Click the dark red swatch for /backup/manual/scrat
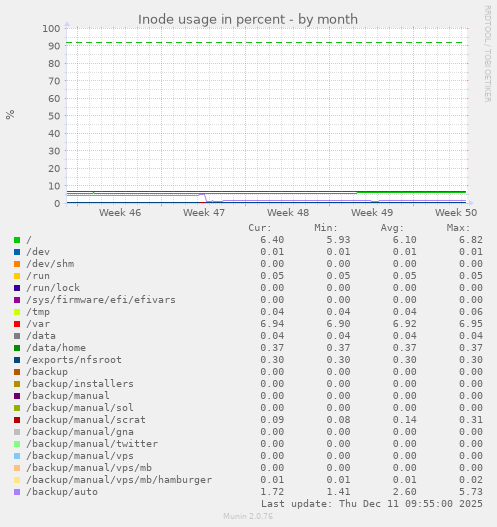497x527 pixels. 17,420
